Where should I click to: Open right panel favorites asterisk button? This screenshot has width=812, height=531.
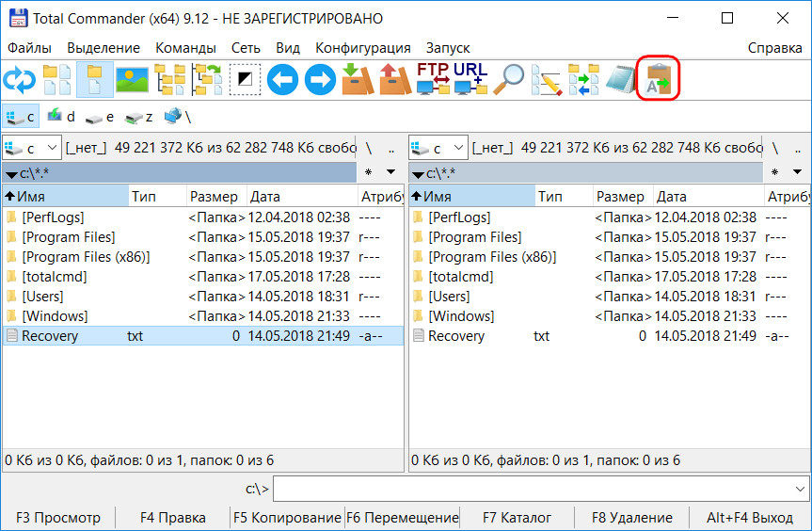point(774,172)
